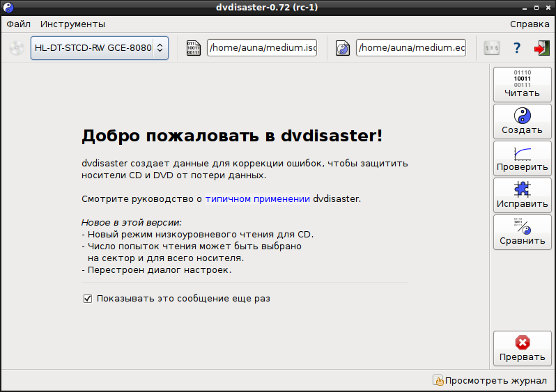Image resolution: width=556 pixels, height=392 pixels.
Task: Click the image file chooser icon with binary digits
Action: click(x=193, y=48)
